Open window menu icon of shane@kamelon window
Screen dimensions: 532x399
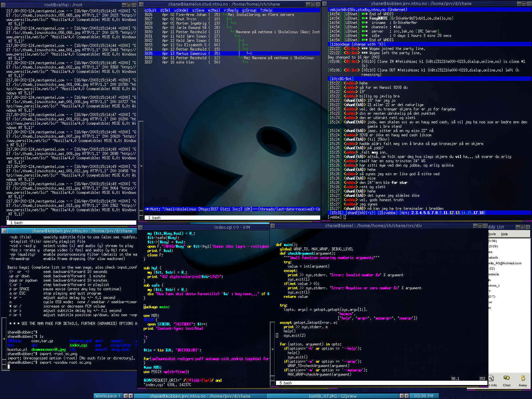pos(141,4)
